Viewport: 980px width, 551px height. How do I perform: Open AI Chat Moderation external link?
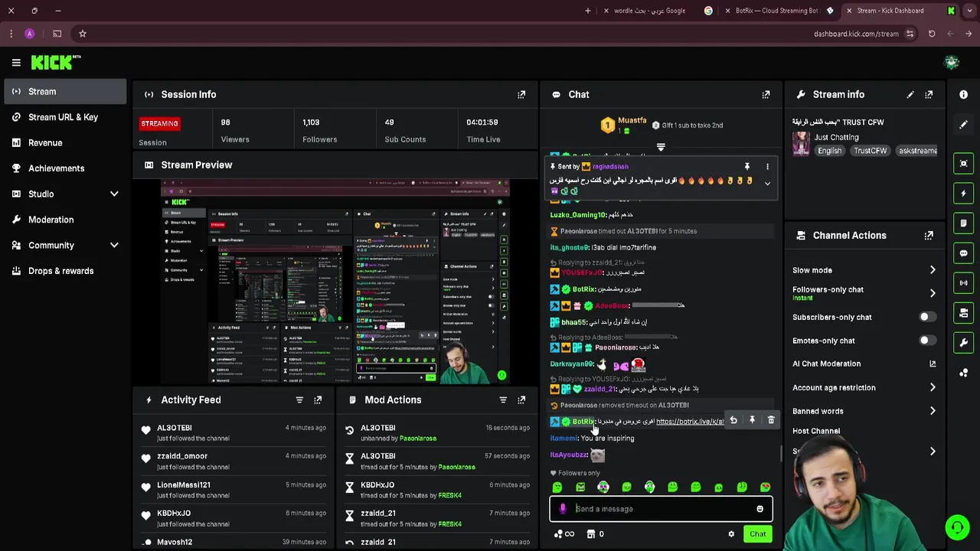tap(933, 364)
